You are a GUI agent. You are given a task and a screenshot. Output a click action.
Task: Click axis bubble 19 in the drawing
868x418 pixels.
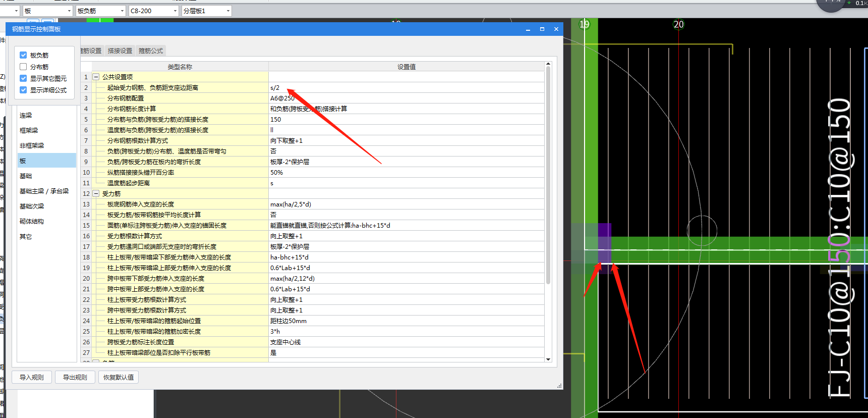[x=585, y=24]
